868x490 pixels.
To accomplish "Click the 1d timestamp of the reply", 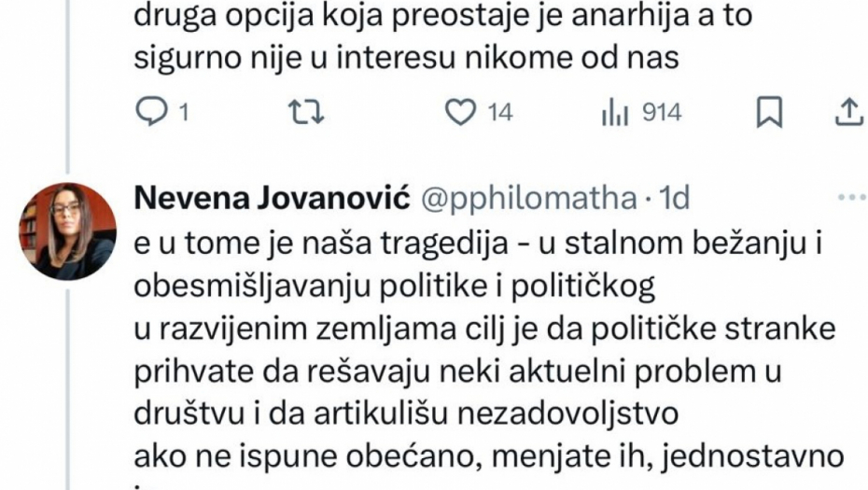I will click(x=674, y=199).
